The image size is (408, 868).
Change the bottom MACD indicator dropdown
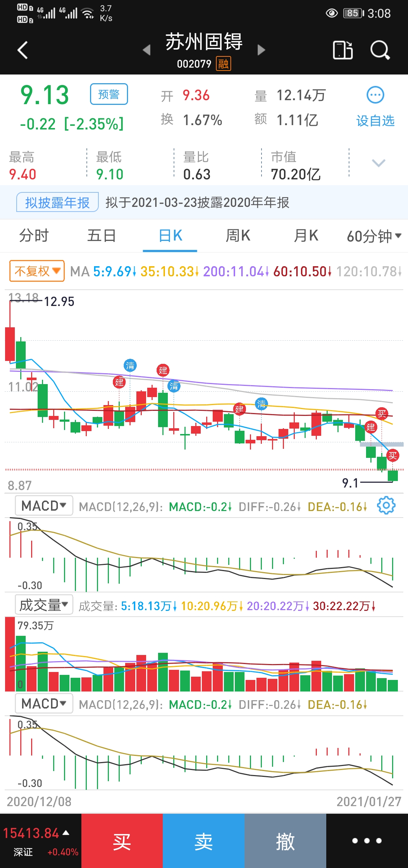coord(44,703)
